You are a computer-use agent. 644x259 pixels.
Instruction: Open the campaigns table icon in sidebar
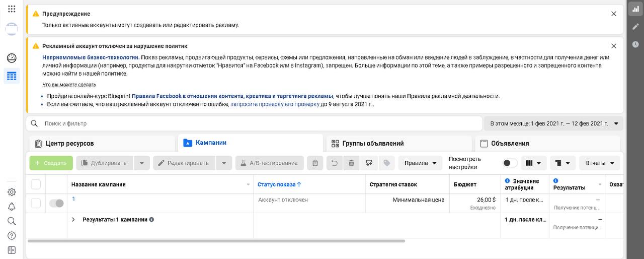(12, 76)
